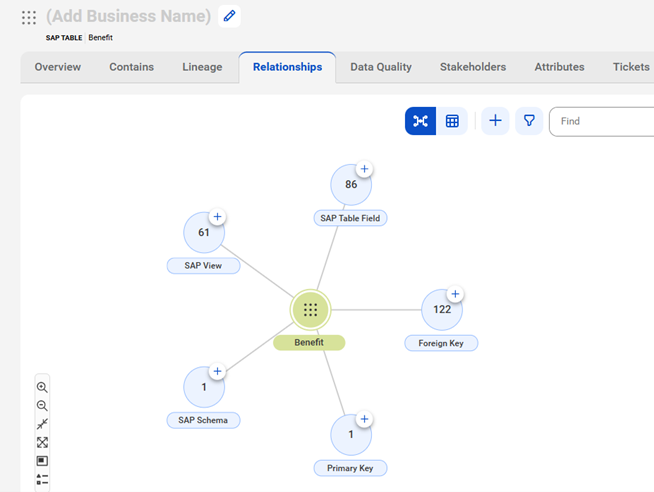This screenshot has width=654, height=492.
Task: Open the Stakeholders tab
Action: pyautogui.click(x=473, y=67)
